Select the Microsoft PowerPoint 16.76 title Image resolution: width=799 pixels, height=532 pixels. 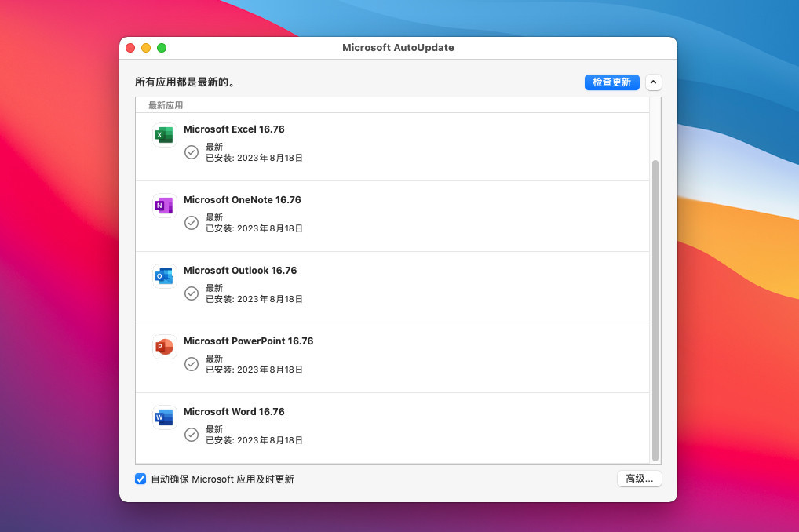coord(248,341)
